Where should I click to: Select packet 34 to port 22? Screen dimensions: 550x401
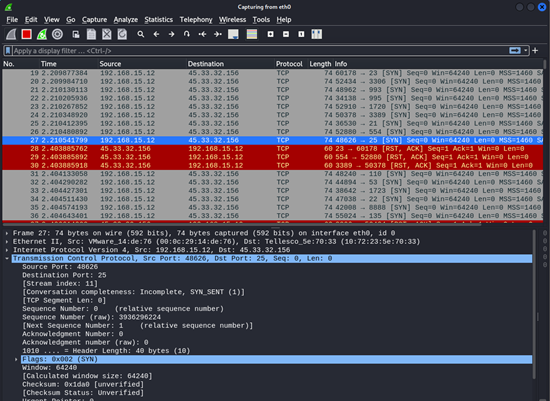pyautogui.click(x=273, y=199)
